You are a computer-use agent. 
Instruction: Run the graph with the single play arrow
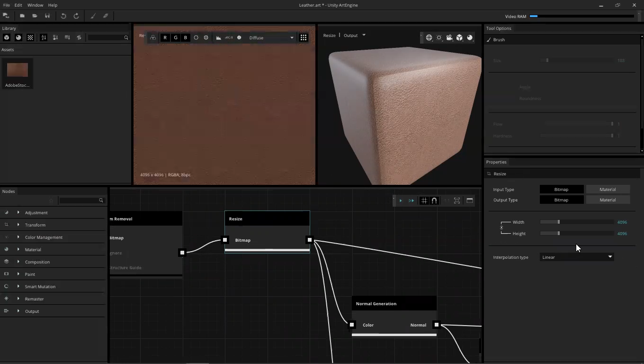[x=401, y=200]
